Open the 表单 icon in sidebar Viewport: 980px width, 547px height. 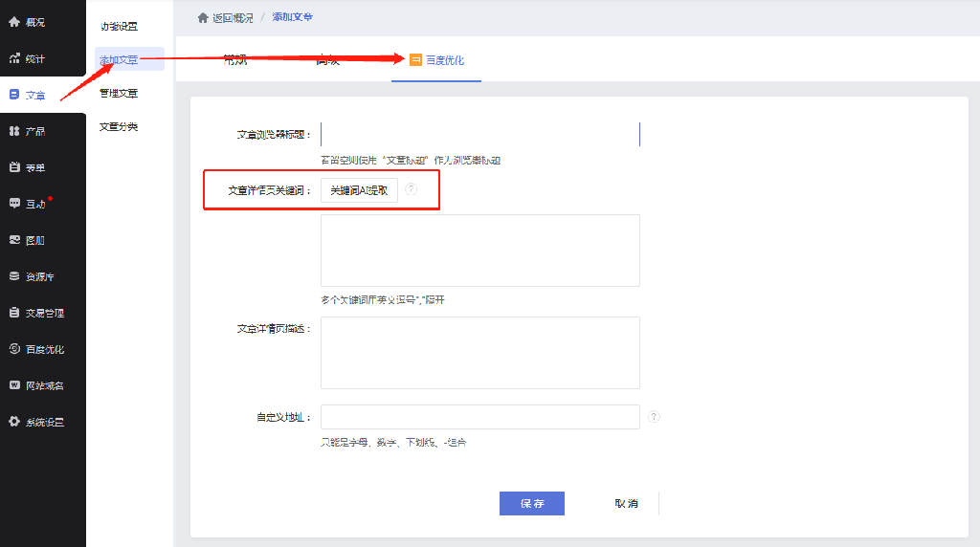[x=14, y=167]
